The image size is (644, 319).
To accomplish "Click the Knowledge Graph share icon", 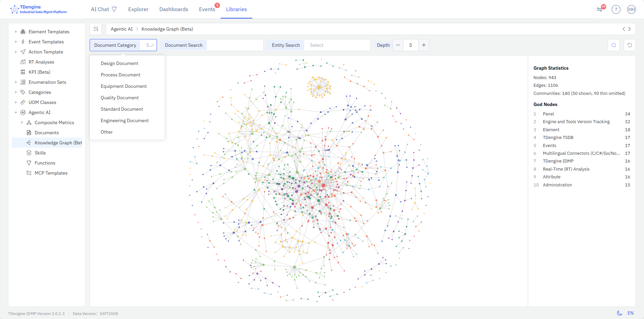I will [29, 143].
